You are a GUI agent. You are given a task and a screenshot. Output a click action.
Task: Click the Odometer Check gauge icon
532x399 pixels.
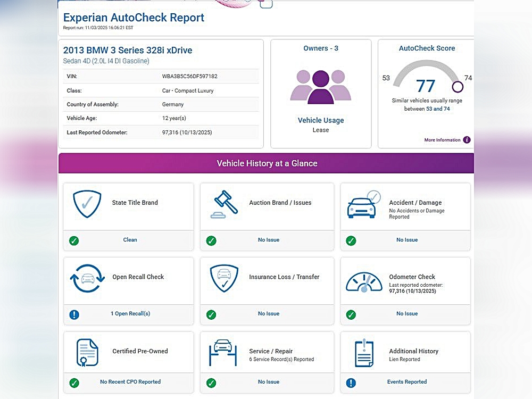click(x=364, y=281)
